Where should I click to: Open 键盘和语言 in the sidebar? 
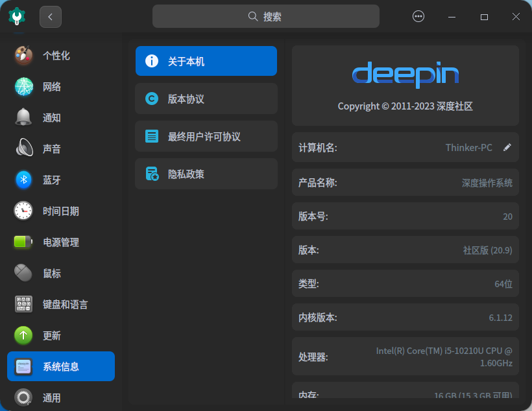61,304
